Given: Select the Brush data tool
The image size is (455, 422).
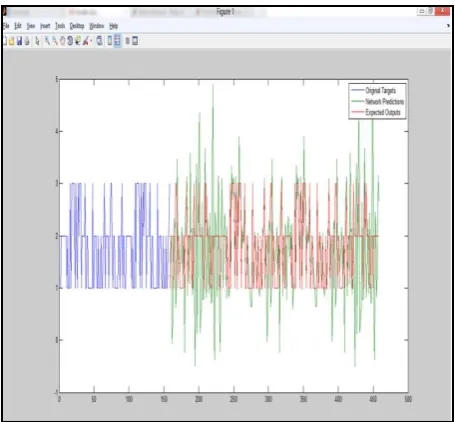Looking at the screenshot, I should tap(86, 41).
